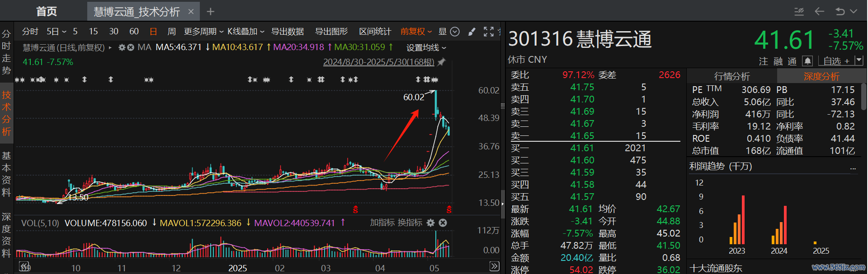Select the 60-minute period
Image resolution: width=868 pixels, height=274 pixels.
coord(134,32)
